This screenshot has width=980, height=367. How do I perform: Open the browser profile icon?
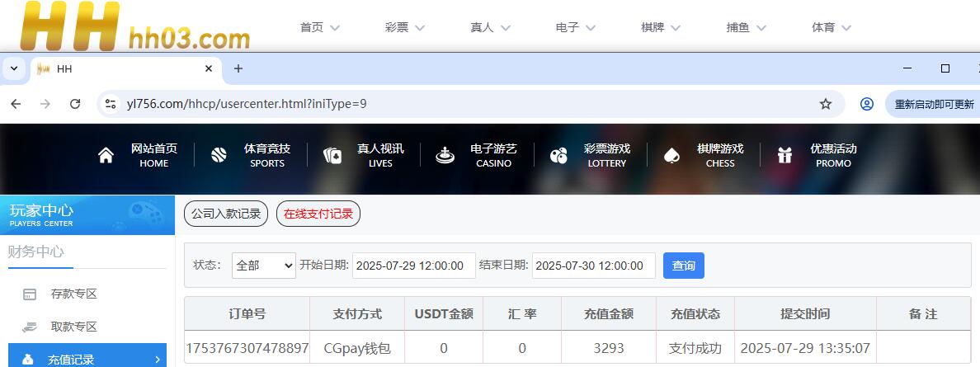pos(866,104)
